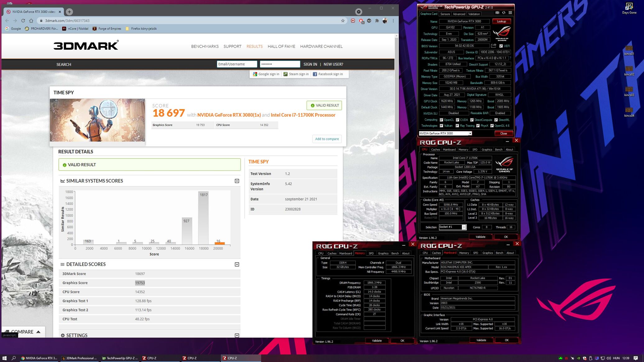Click the NVIDIA tray icon
This screenshot has width=644, height=362.
point(578,358)
